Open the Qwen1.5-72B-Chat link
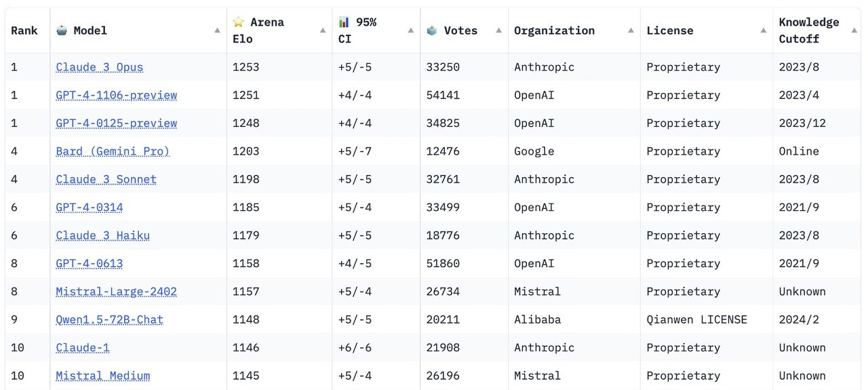This screenshot has height=390, width=868. pyautogui.click(x=109, y=319)
